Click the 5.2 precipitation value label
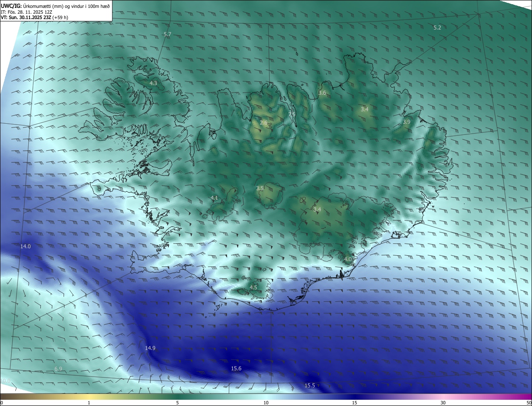Screen dimensions: 532x406 pos(437,27)
